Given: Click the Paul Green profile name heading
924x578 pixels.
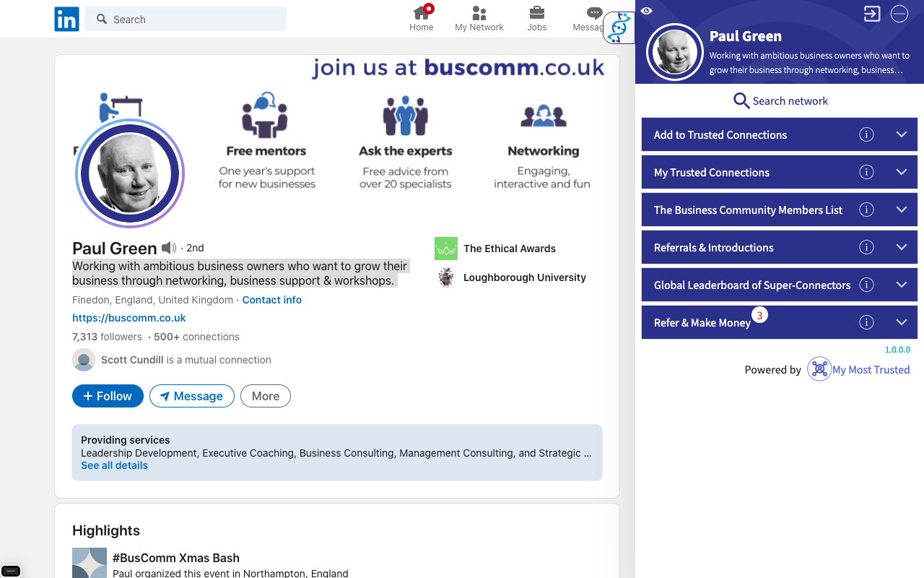Looking at the screenshot, I should [115, 249].
